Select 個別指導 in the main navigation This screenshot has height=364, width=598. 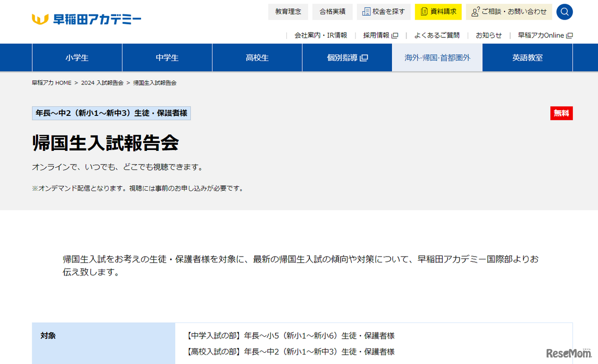(347, 57)
